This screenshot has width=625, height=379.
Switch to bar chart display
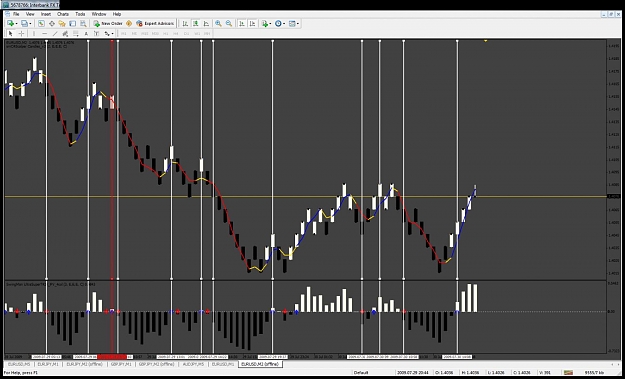coord(185,24)
